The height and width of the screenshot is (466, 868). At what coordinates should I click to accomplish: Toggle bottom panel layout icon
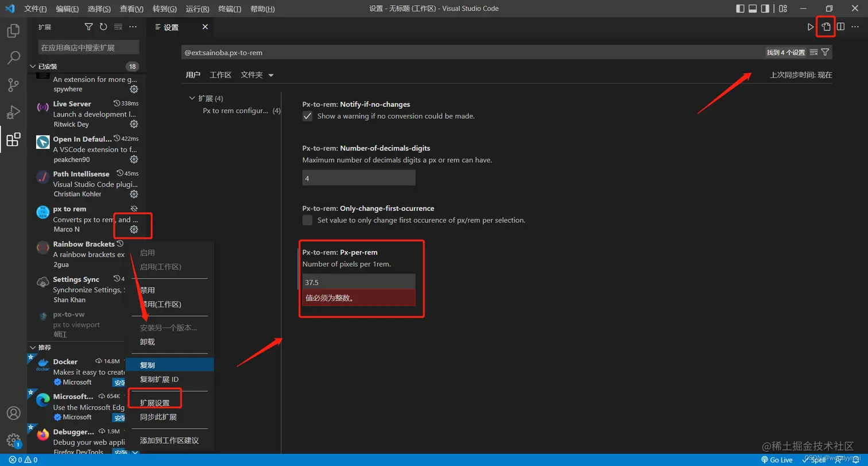click(753, 9)
